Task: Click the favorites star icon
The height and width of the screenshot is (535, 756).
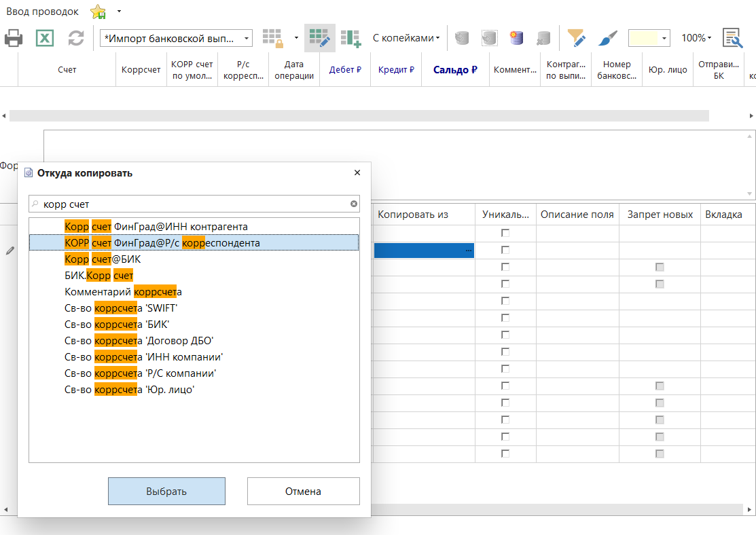Action: [98, 12]
